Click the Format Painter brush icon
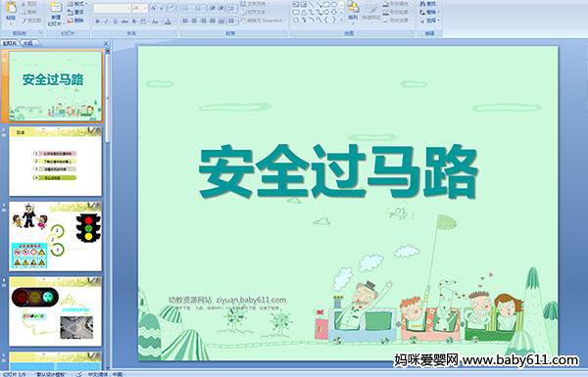588x377 pixels. pyautogui.click(x=24, y=21)
